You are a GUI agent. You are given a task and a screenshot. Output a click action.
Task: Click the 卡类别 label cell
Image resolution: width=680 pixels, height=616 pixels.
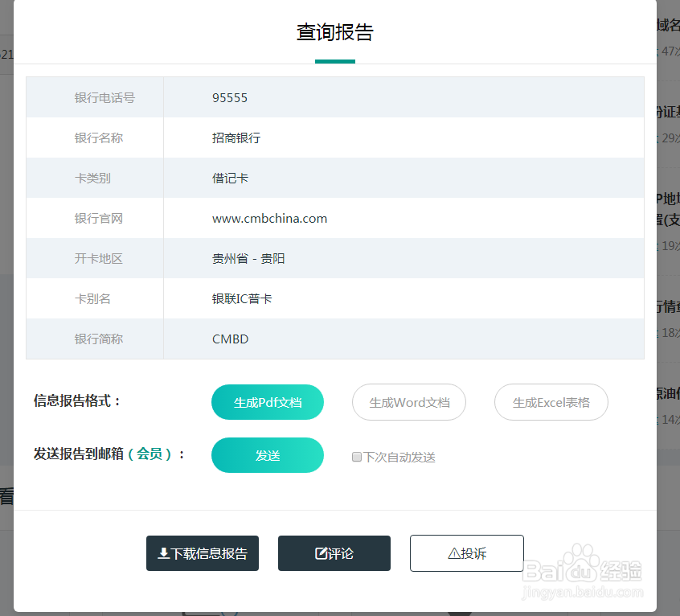coord(95,179)
